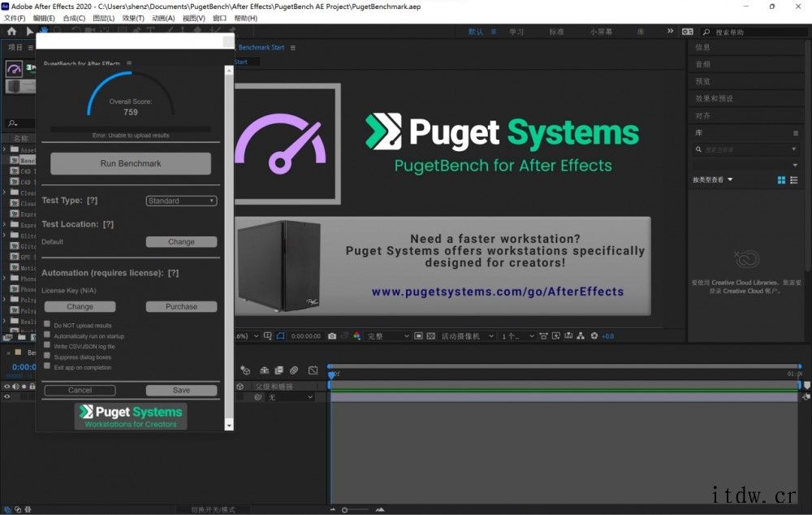
Task: Enable Write CSV/JSON log file
Action: point(47,345)
